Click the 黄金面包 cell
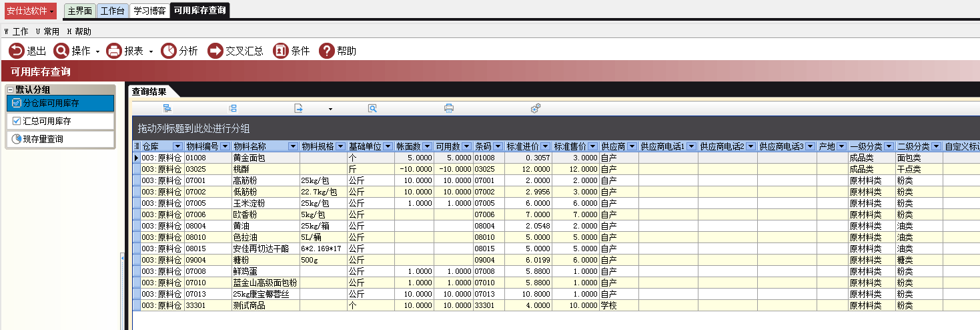 pos(266,158)
